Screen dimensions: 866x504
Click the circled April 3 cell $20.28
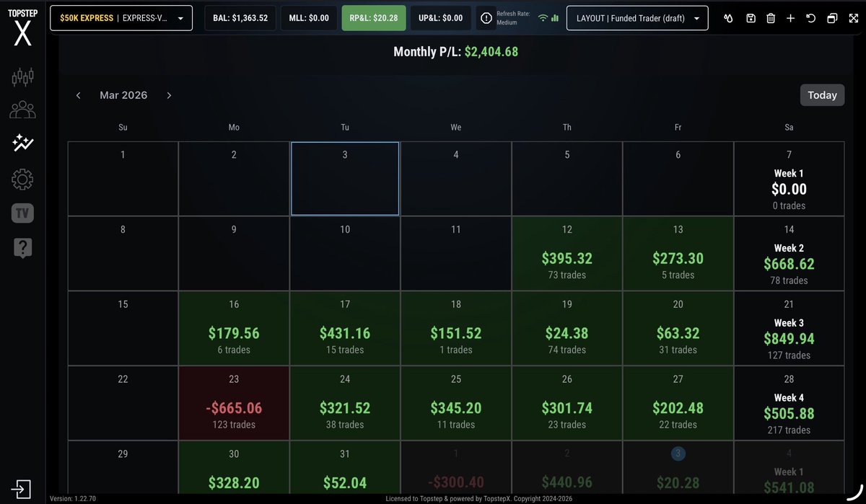point(678,469)
